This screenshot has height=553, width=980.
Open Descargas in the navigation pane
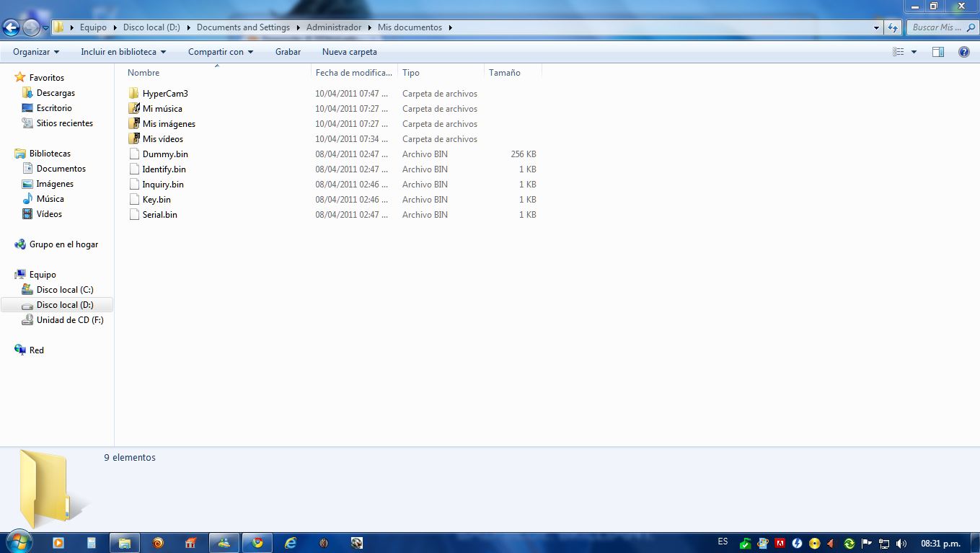[x=56, y=93]
